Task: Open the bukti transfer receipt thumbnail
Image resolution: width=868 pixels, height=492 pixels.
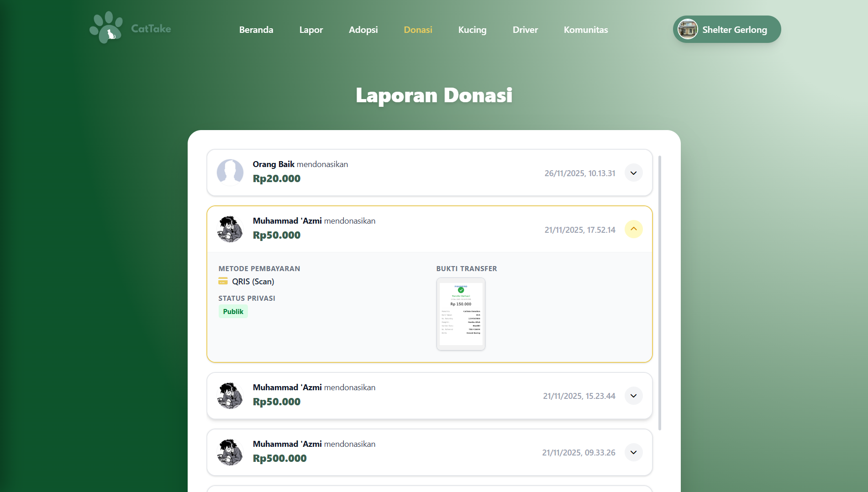Action: click(461, 314)
